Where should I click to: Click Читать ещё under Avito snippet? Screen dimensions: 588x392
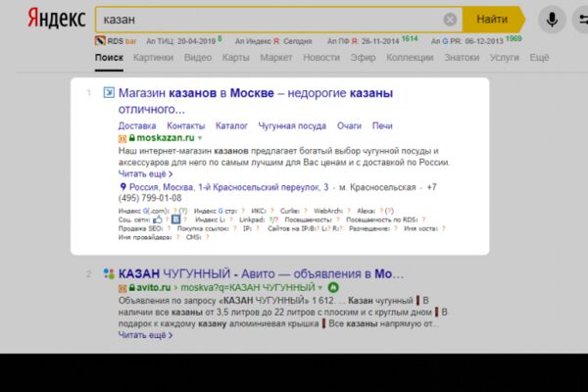click(x=145, y=335)
